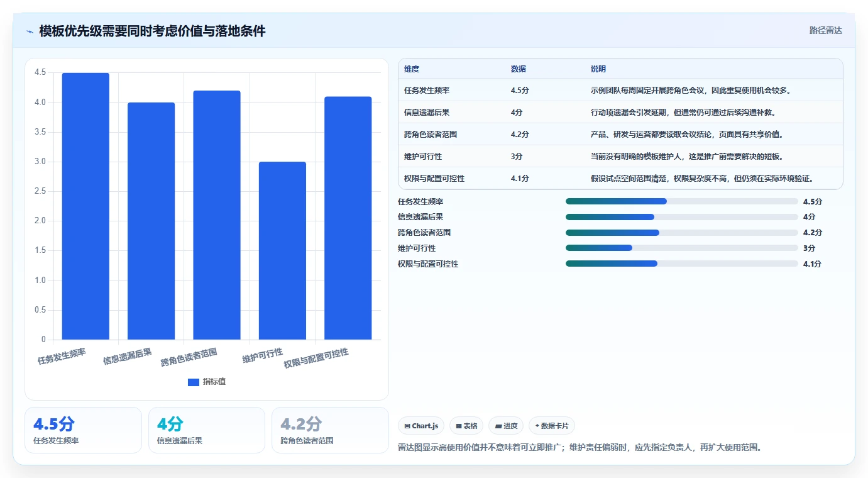Click the 4.1分 value beside the progress bar
868x478 pixels.
click(812, 264)
